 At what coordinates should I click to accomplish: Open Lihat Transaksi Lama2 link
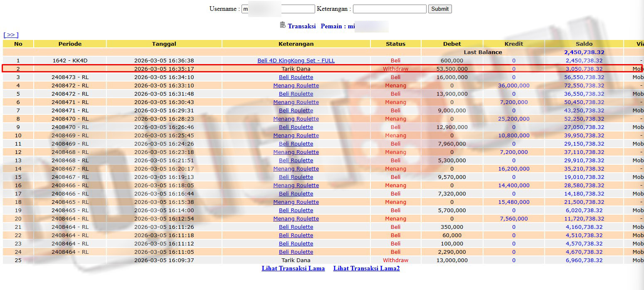(366, 268)
